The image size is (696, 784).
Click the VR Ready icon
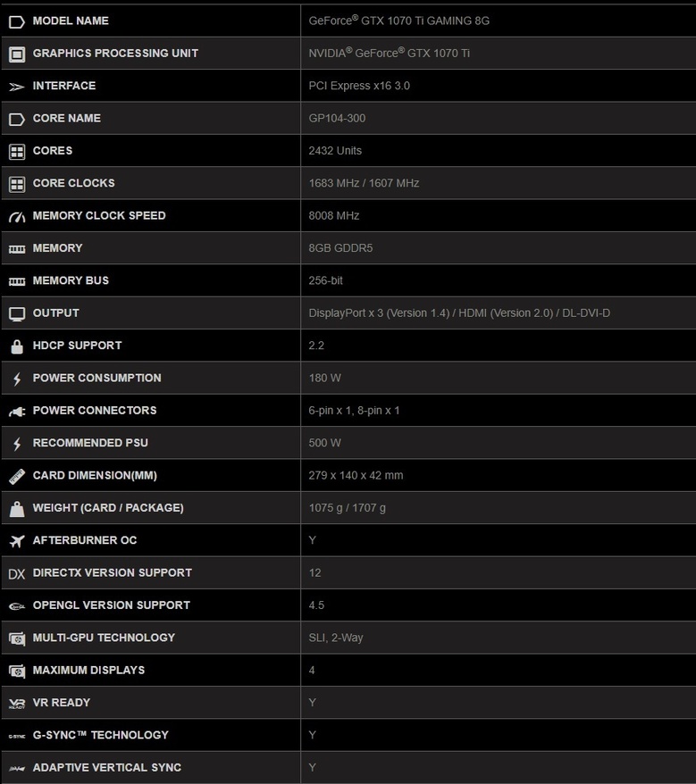pos(16,704)
